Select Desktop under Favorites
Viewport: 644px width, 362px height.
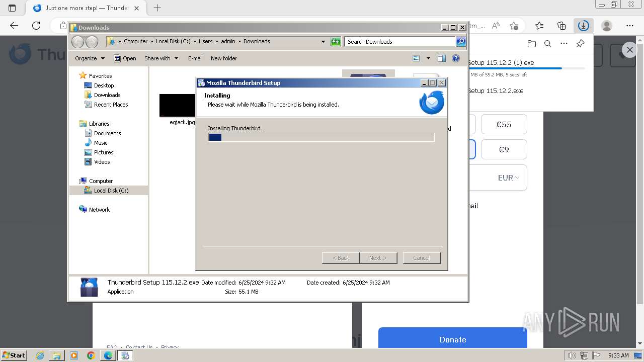tap(104, 85)
